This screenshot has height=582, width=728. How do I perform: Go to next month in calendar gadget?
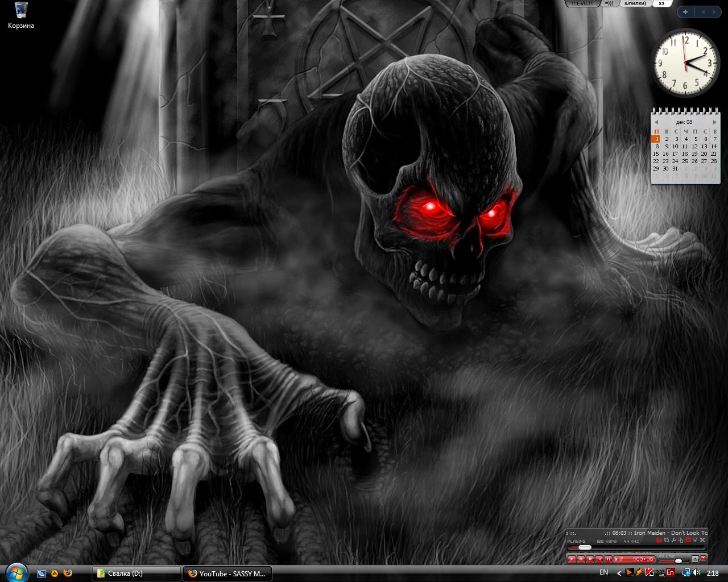(714, 122)
